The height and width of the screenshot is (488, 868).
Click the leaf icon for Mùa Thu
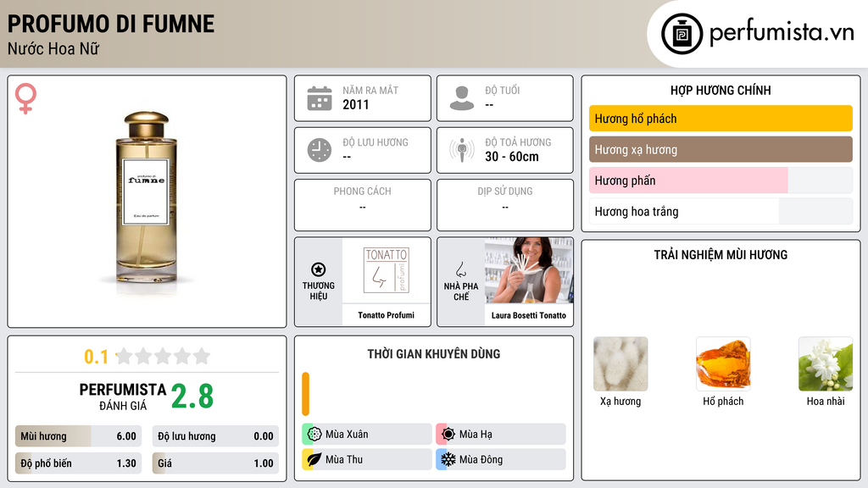[314, 459]
